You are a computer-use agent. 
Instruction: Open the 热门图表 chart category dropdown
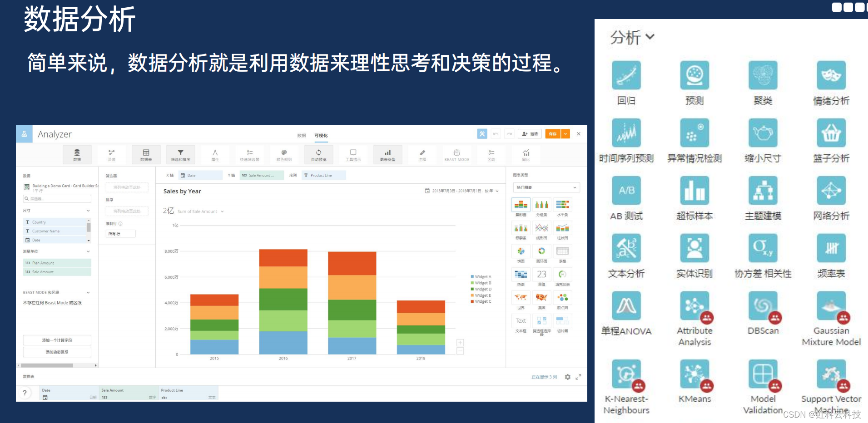pyautogui.click(x=546, y=187)
